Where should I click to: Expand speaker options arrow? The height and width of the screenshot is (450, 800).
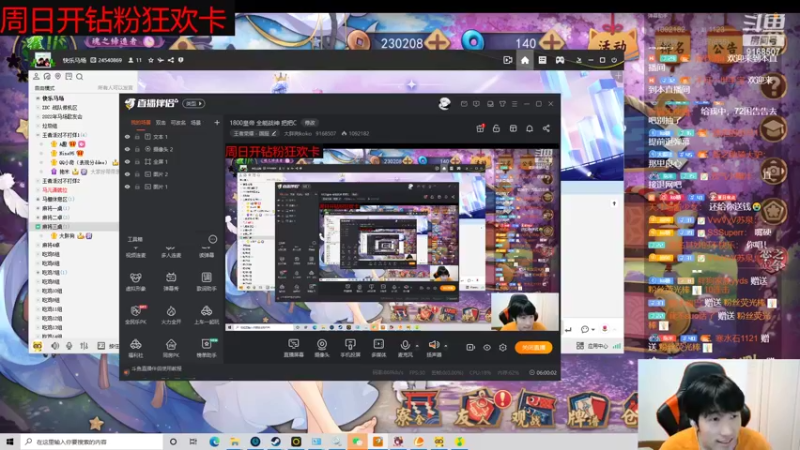tap(446, 346)
